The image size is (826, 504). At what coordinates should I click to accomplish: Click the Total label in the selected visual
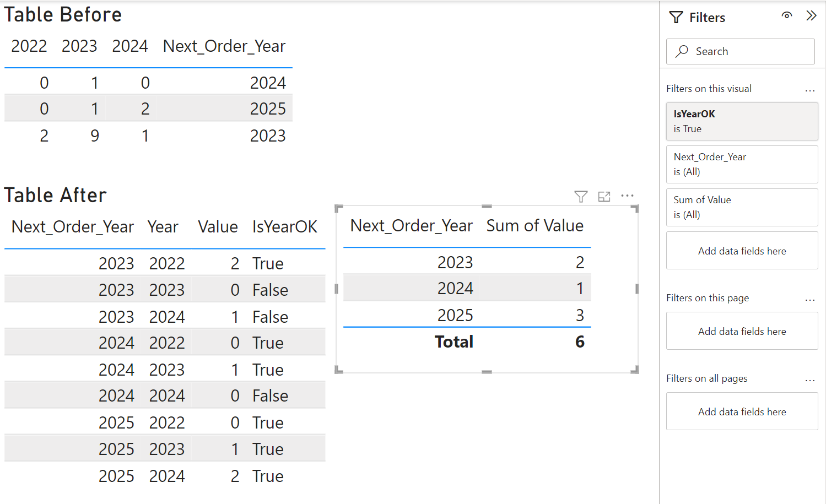(x=454, y=342)
